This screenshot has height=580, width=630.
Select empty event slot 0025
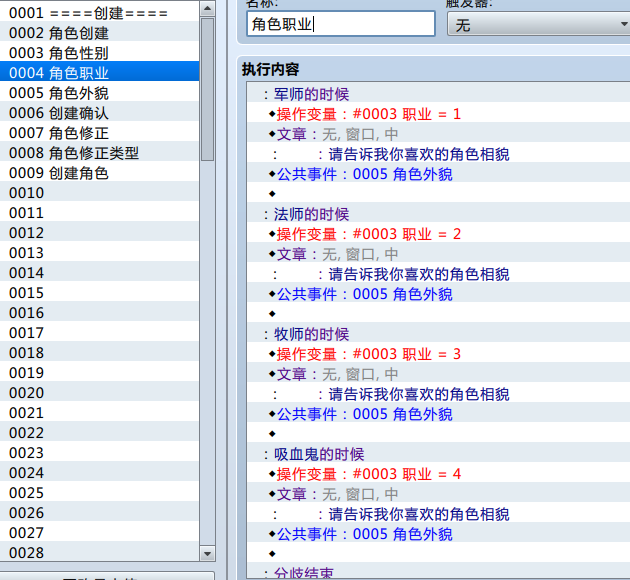pos(99,493)
